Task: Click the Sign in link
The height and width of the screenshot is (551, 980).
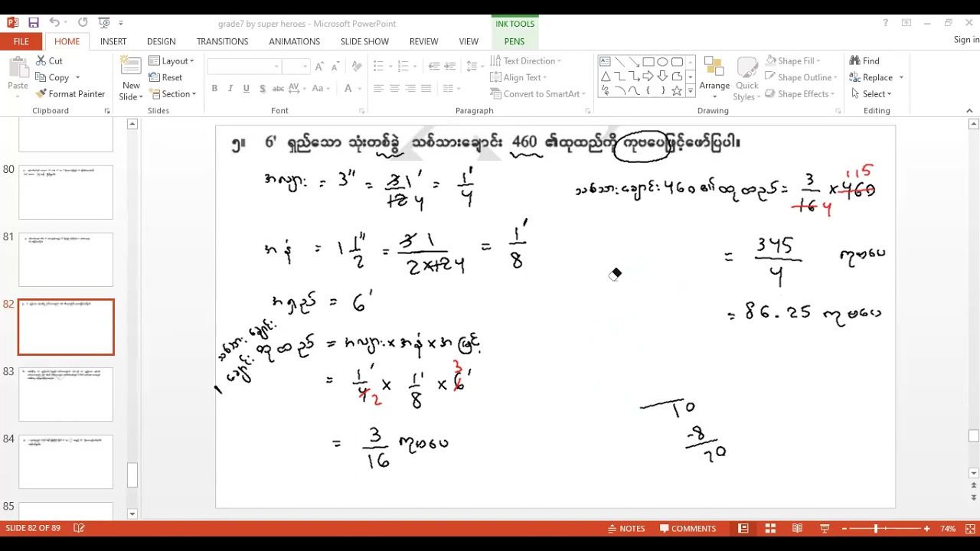Action: tap(966, 40)
